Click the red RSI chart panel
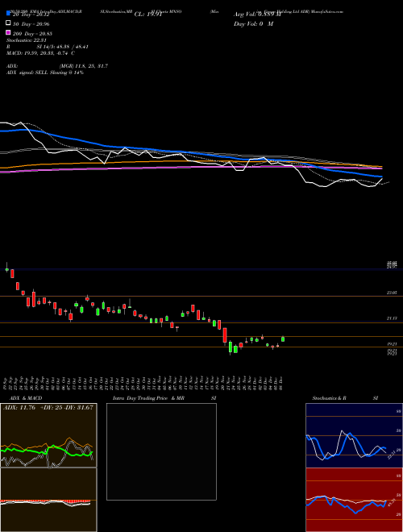The image size is (403, 532). 354,500
